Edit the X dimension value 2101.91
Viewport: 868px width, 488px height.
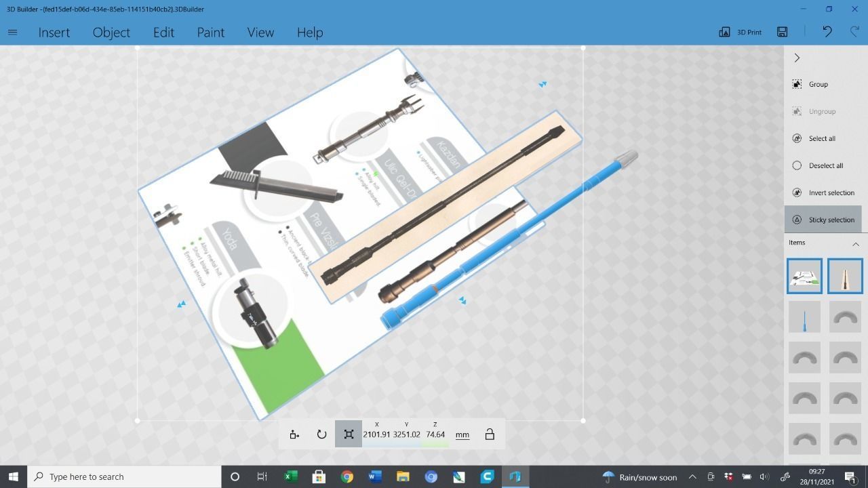376,434
